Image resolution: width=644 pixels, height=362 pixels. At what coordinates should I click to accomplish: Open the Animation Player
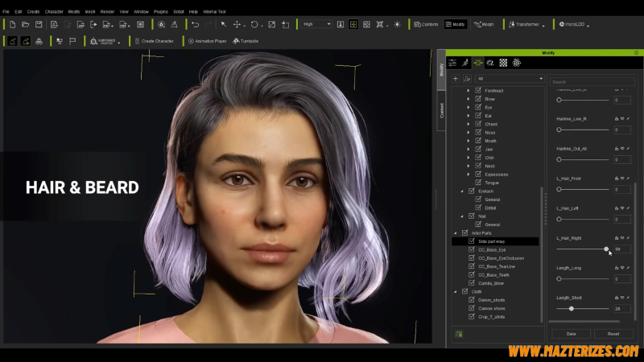pyautogui.click(x=208, y=41)
